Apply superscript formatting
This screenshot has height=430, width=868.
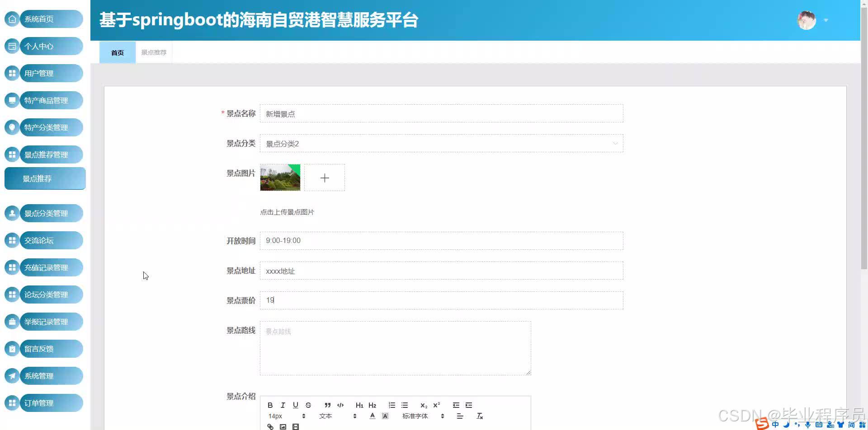437,405
